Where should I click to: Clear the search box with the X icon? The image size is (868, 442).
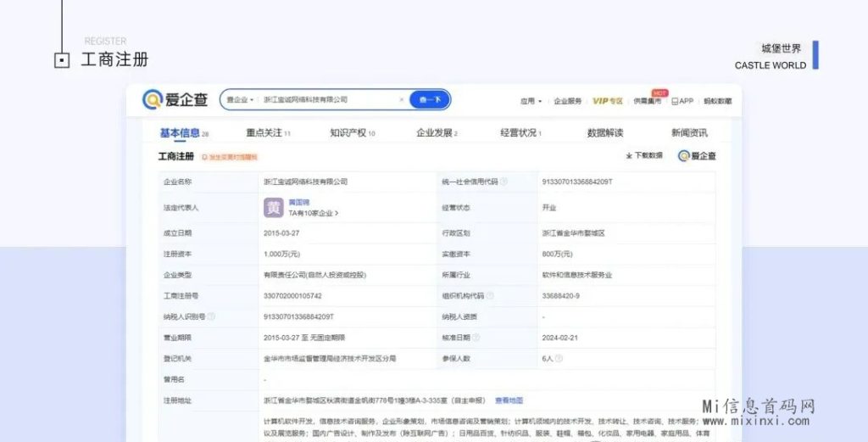[x=402, y=100]
